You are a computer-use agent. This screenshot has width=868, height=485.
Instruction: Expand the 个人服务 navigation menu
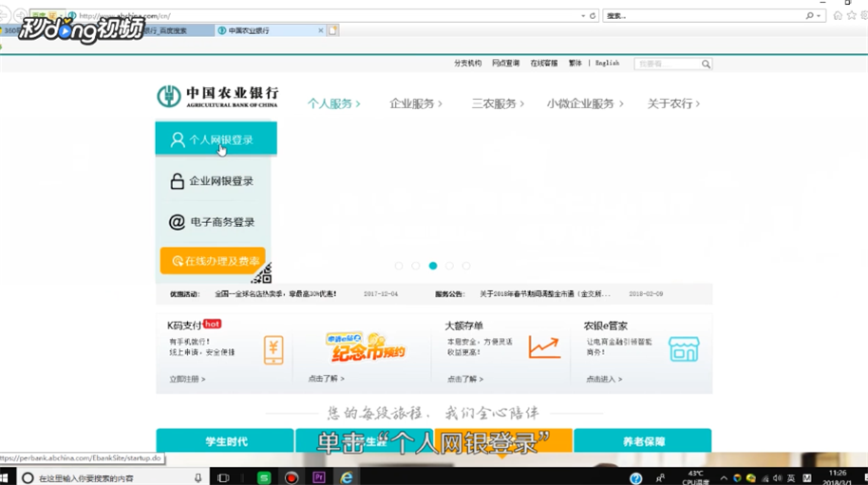tap(333, 104)
